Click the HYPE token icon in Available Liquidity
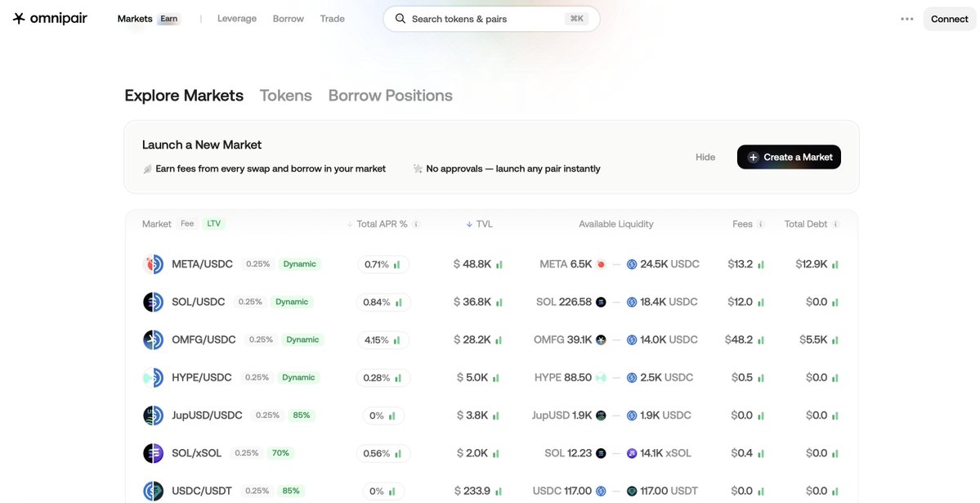 click(602, 377)
